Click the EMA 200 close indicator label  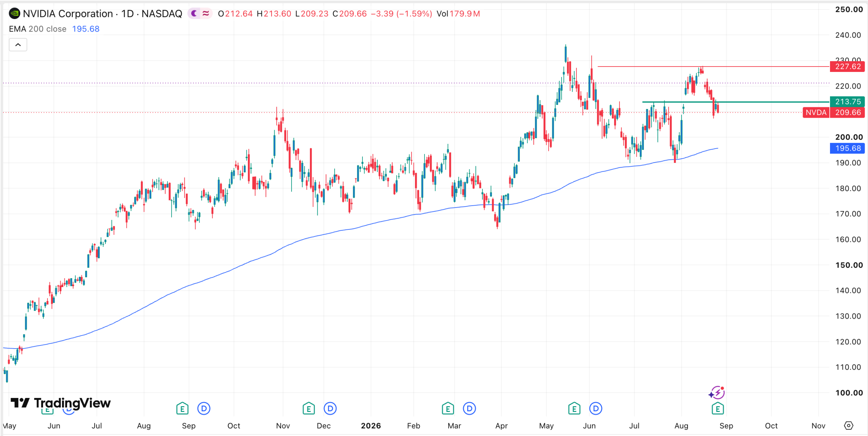point(38,29)
